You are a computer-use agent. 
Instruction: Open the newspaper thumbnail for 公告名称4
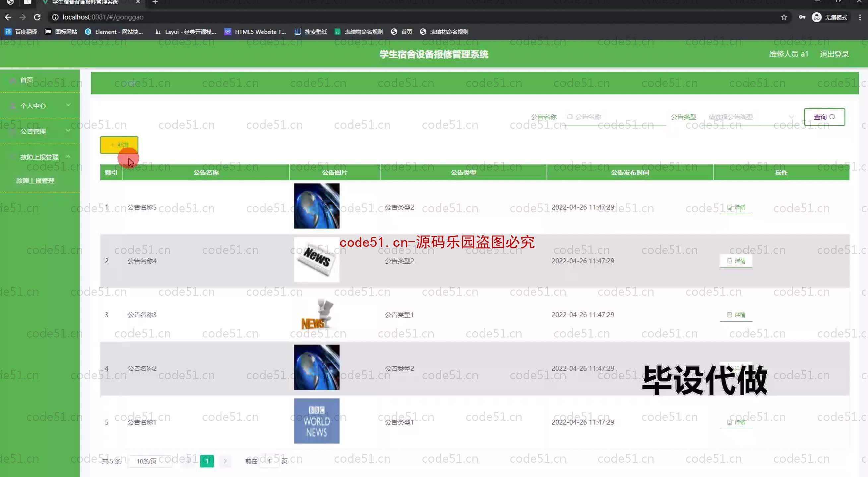(x=317, y=260)
